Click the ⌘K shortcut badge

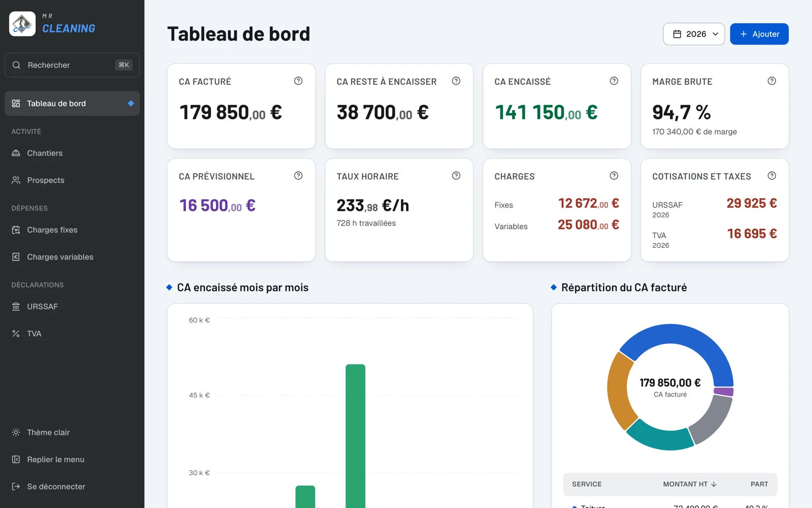pos(124,65)
